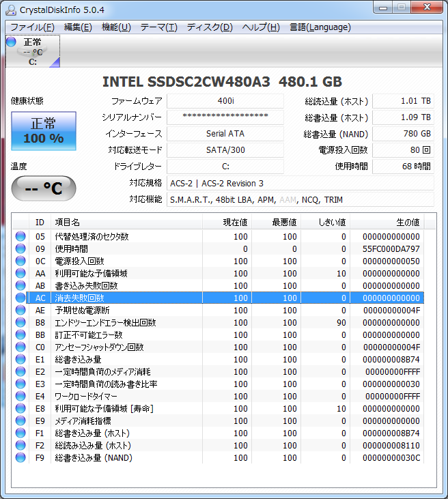Select the ワークロードタイマー row
Viewport: 448px width, 499px height.
pyautogui.click(x=218, y=397)
